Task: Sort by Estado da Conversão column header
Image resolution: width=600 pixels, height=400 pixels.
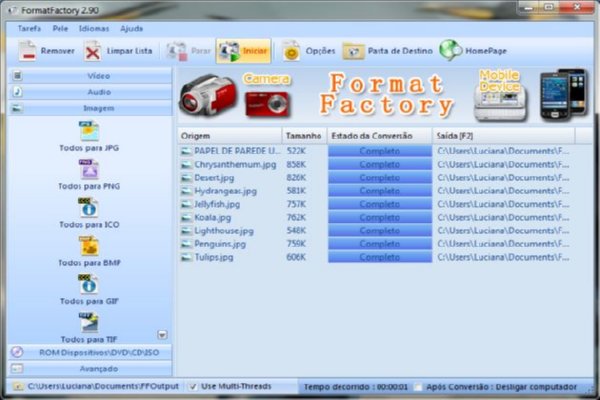Action: point(380,136)
